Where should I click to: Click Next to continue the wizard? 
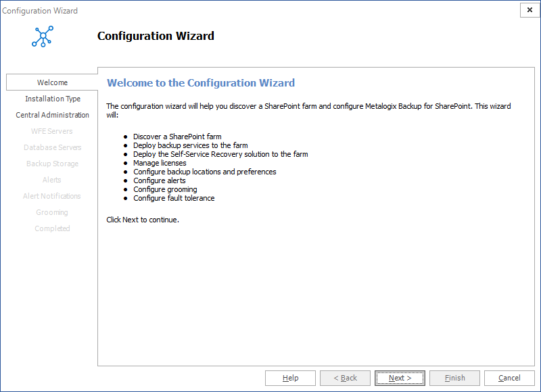[400, 378]
